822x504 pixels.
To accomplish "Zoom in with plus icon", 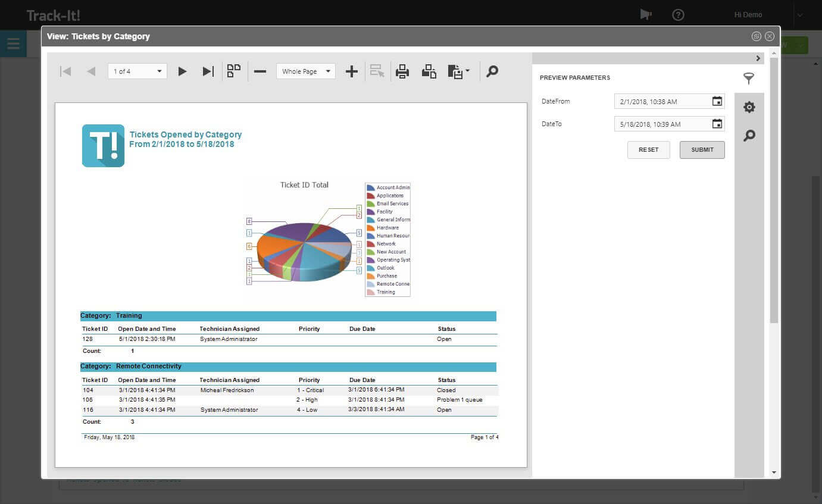I will tap(352, 71).
